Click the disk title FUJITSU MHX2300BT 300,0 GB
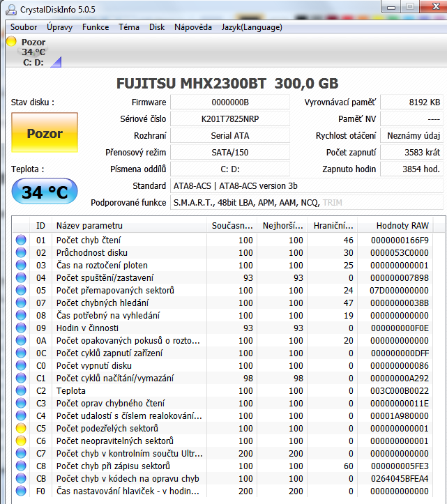Image resolution: width=447 pixels, height=504 pixels. (227, 83)
